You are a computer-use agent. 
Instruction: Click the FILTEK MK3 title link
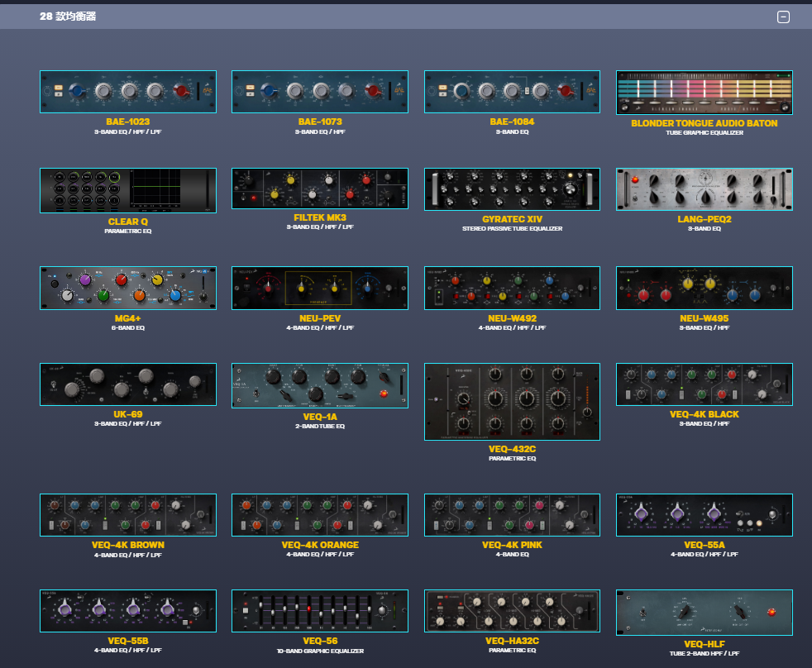(x=319, y=219)
